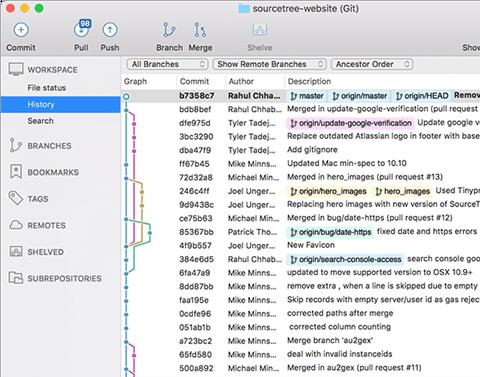
Task: Select commit 65fd580 deal with invalid instanceids
Action: (300, 355)
